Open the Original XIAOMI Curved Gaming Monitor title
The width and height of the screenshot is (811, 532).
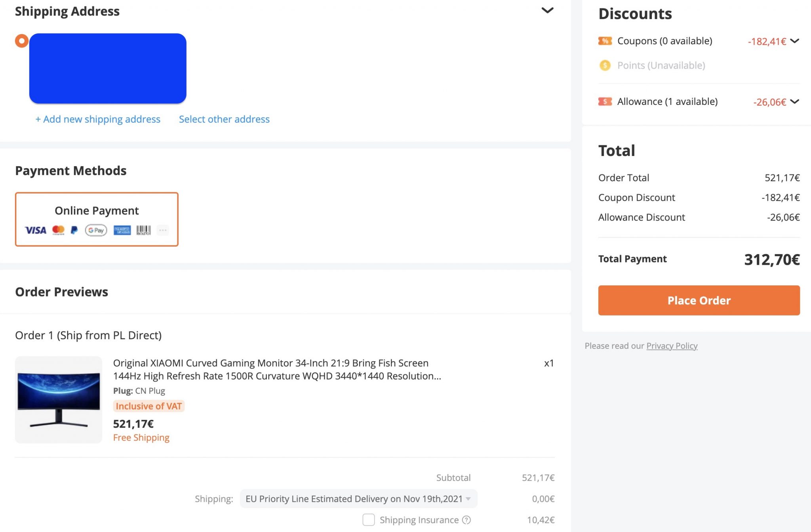tap(277, 369)
